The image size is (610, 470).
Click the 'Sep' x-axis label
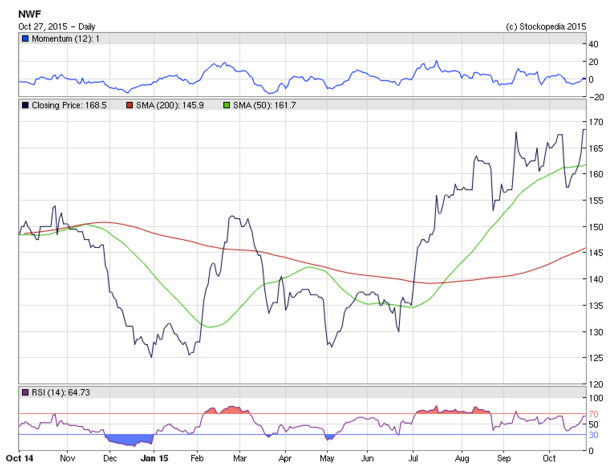pos(504,458)
